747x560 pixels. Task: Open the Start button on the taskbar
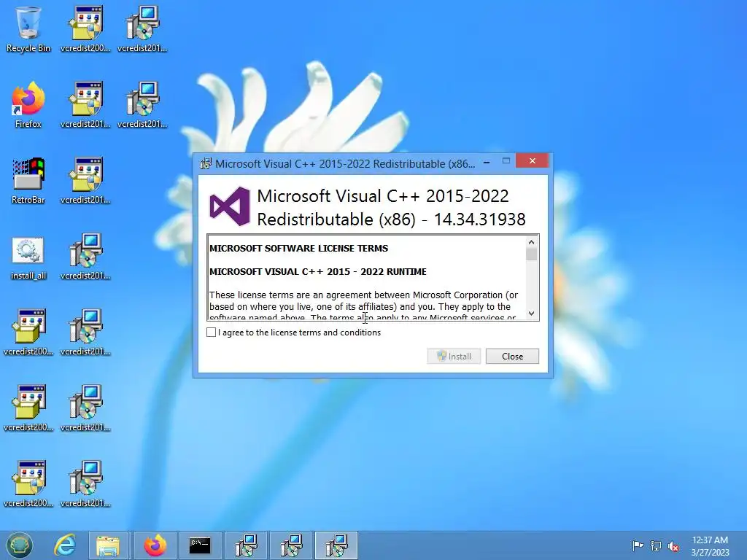20,545
